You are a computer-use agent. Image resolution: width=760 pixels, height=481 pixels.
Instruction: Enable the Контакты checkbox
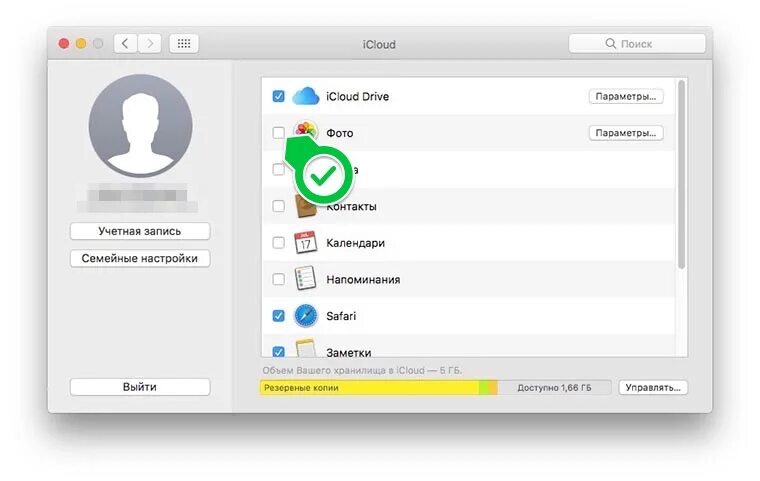click(278, 206)
